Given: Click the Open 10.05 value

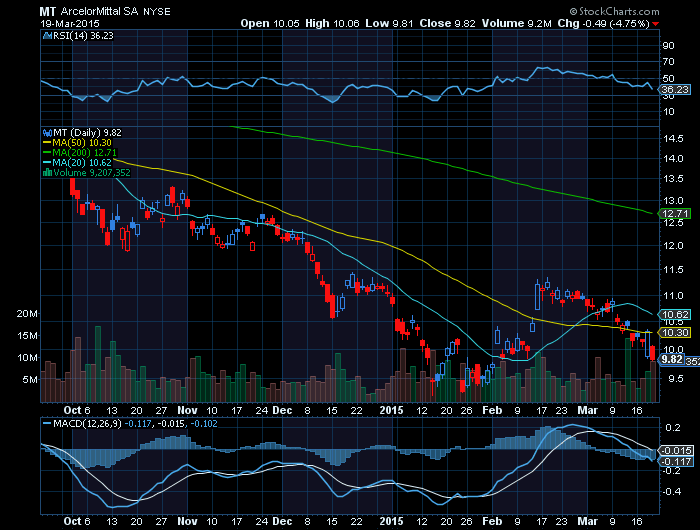Looking at the screenshot, I should tap(270, 23).
